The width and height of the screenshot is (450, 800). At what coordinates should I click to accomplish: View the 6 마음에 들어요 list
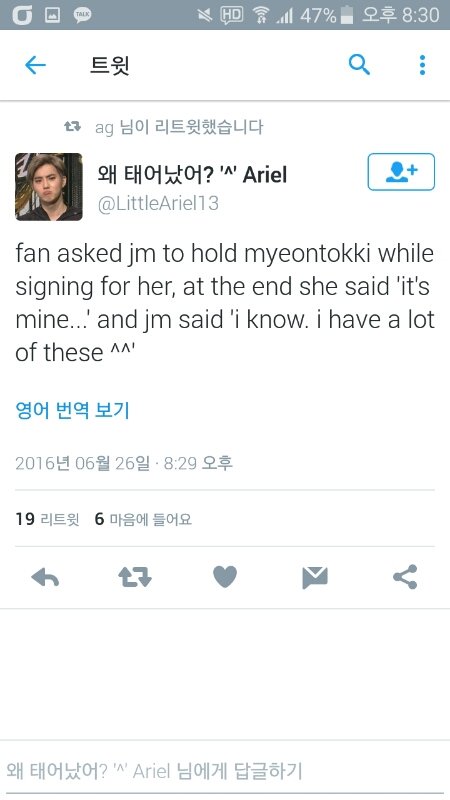pos(143,519)
